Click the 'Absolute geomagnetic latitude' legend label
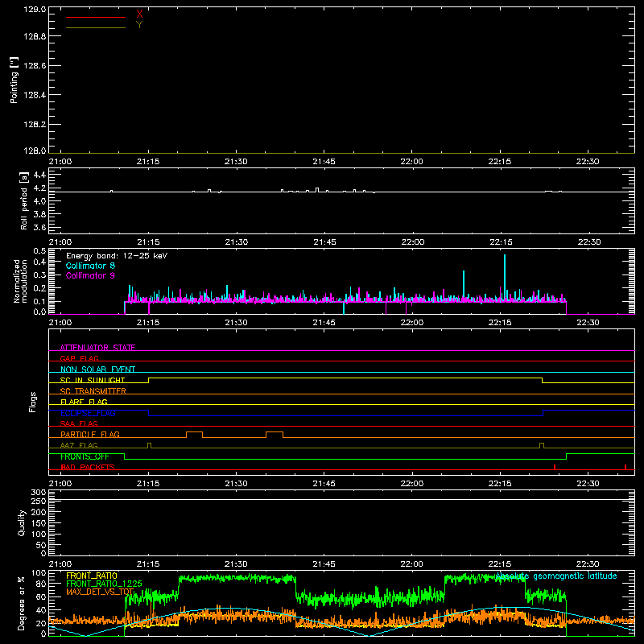Image resolution: width=644 pixels, height=644 pixels. [556, 576]
